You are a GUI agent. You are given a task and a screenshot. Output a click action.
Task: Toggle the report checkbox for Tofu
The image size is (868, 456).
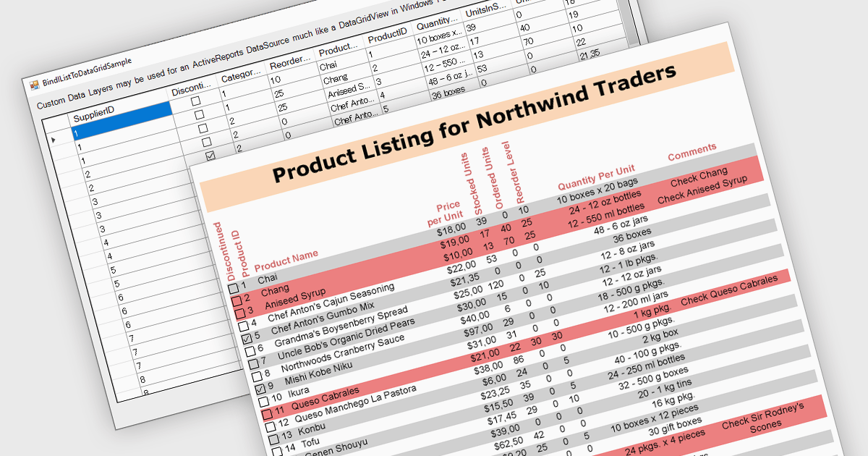coord(277,450)
